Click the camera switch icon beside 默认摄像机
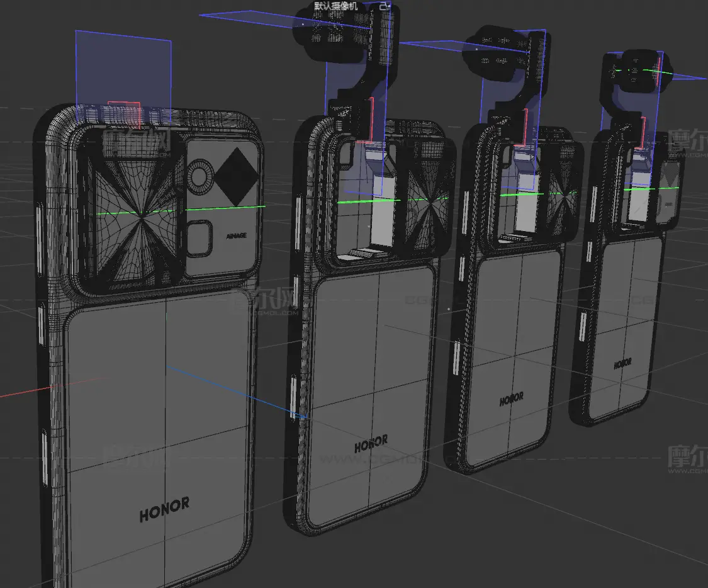This screenshot has width=708, height=588. point(385,6)
